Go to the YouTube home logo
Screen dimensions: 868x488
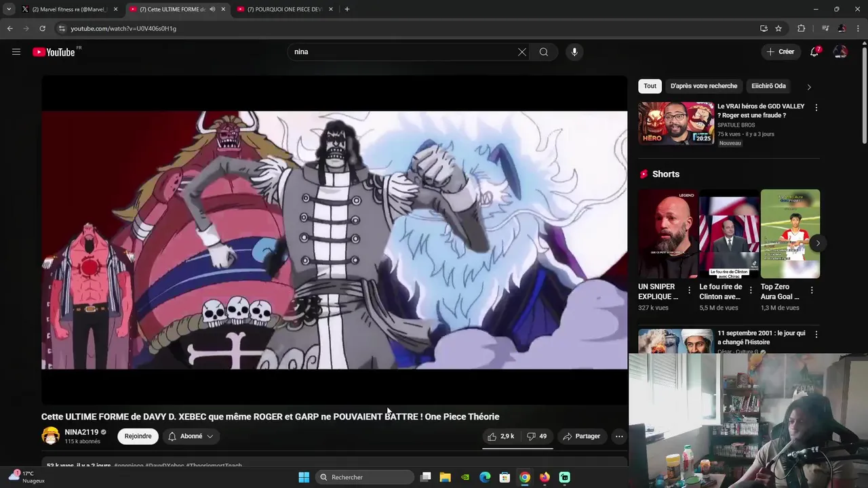click(54, 52)
